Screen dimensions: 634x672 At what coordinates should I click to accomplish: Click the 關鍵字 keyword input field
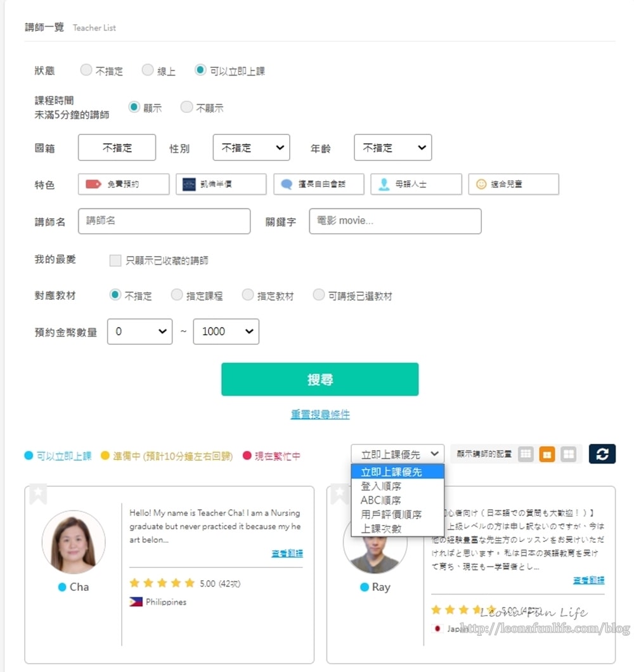(x=395, y=221)
